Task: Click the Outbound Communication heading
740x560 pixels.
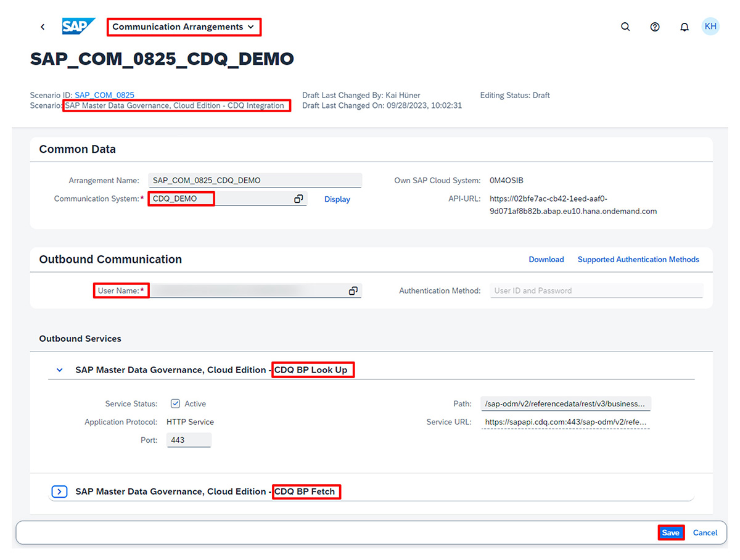Action: point(110,260)
